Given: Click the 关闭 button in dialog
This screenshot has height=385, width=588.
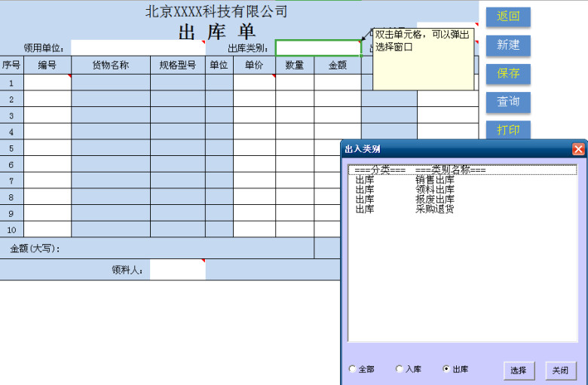Looking at the screenshot, I should point(561,371).
